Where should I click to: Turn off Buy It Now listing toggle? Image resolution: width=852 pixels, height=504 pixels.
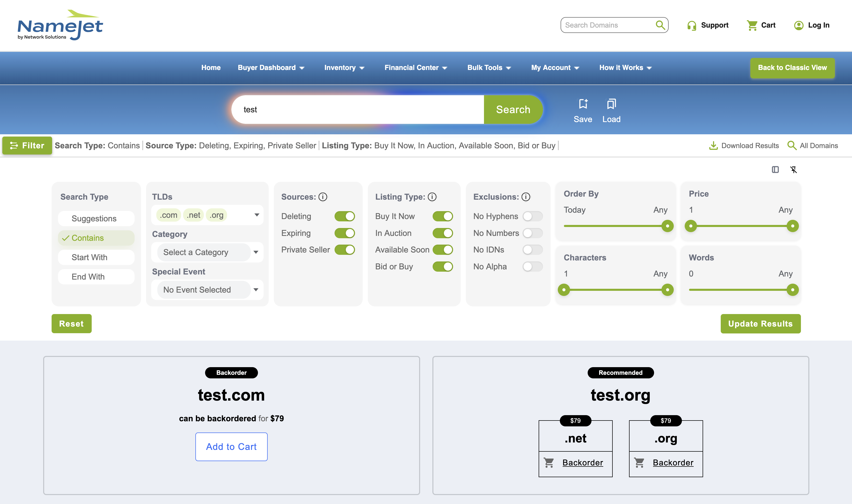(x=443, y=216)
